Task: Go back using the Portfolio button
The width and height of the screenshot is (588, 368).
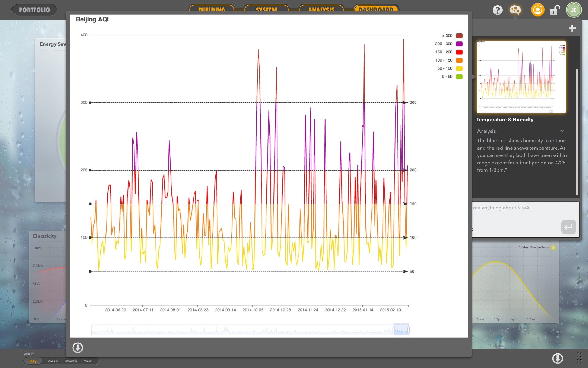Action: tap(34, 10)
